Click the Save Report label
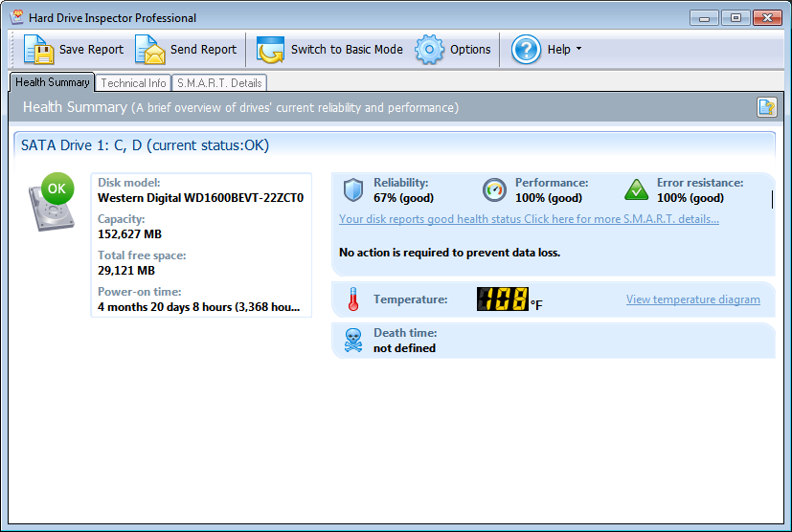Screen dimensions: 792x532 91,50
